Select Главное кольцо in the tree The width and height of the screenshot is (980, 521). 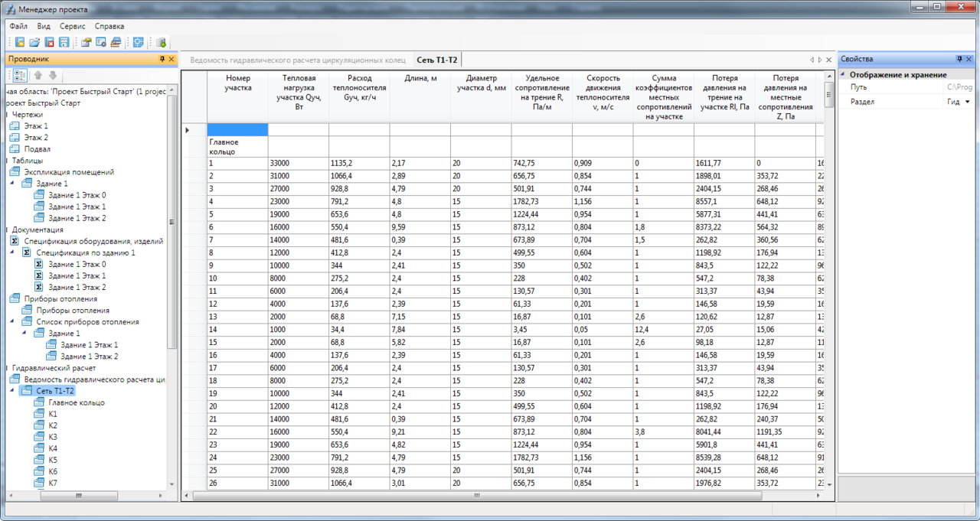point(77,402)
